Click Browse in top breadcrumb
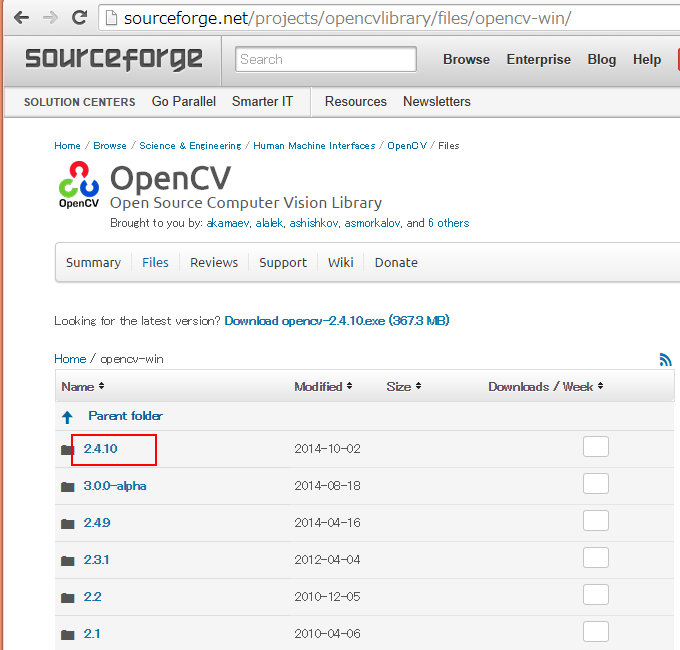 coord(110,146)
